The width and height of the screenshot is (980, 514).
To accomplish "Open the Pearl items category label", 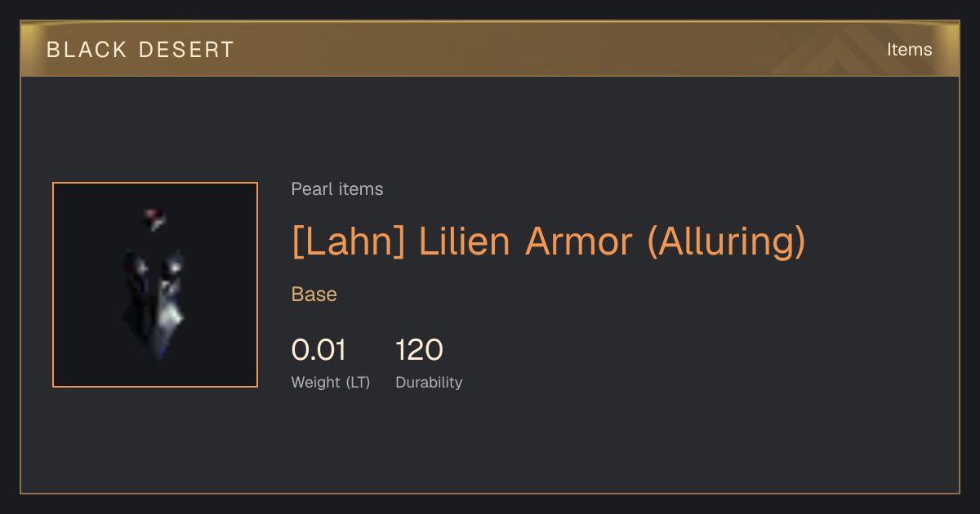I will coord(337,189).
